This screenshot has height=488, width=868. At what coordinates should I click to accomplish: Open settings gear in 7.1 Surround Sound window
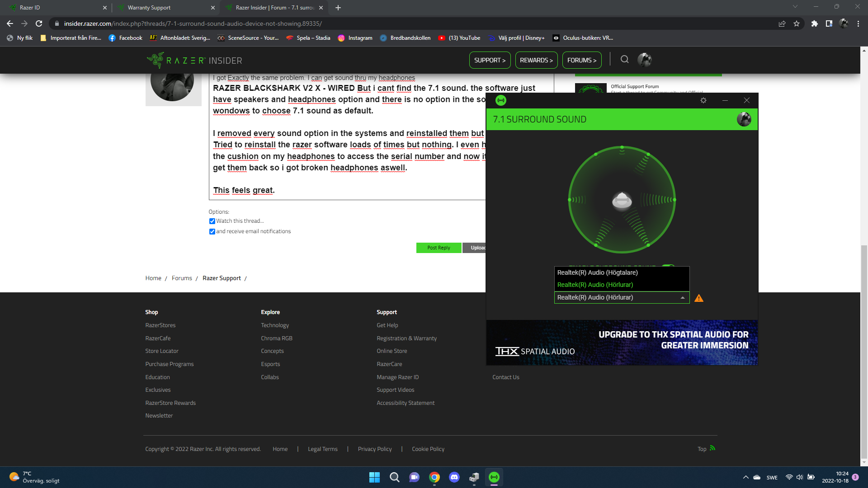pos(703,100)
